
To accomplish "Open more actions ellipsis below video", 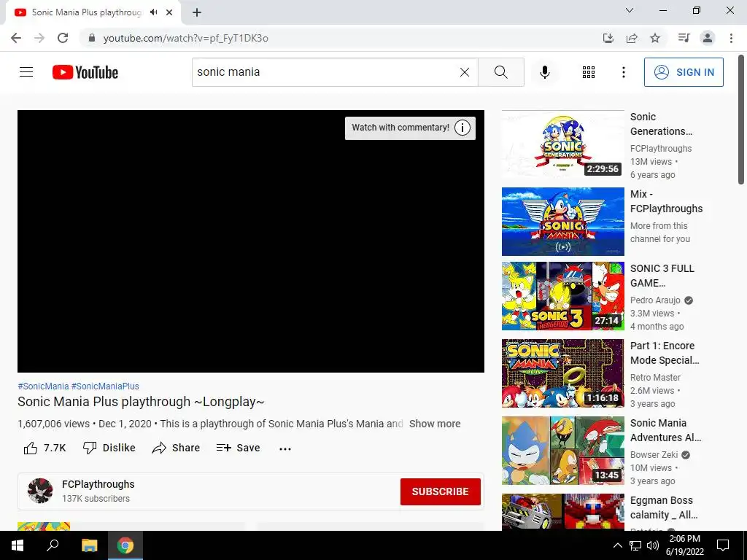I will click(285, 448).
